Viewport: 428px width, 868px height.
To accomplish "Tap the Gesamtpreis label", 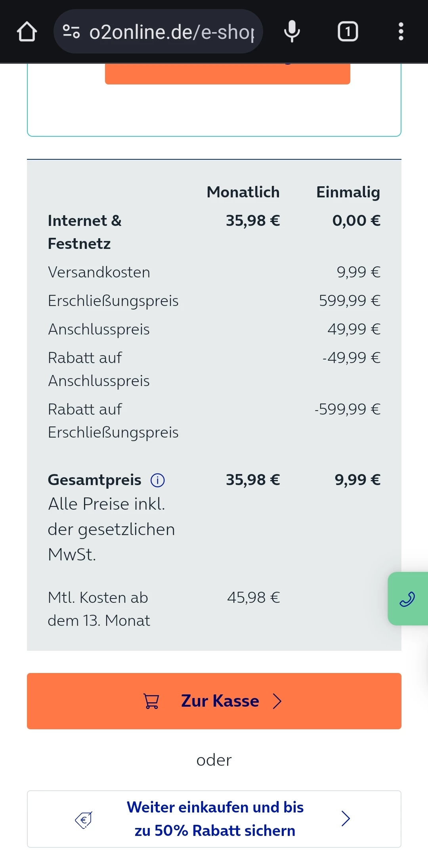I will coord(94,480).
